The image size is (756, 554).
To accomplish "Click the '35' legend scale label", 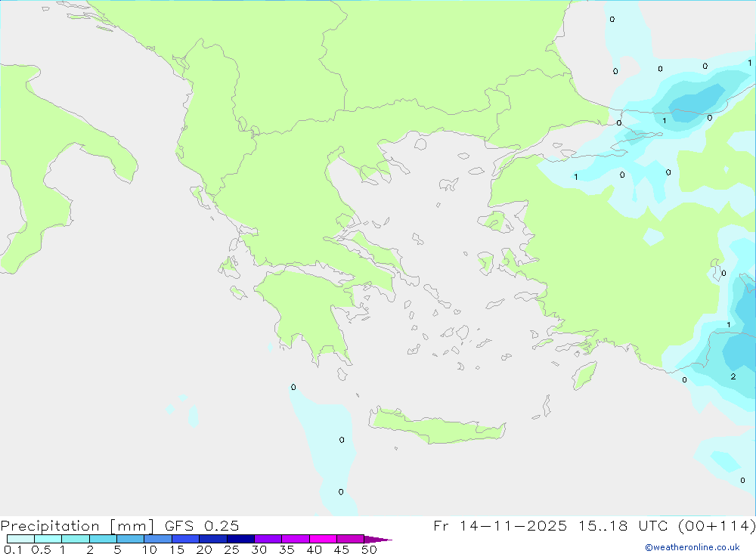I will pyautogui.click(x=287, y=549).
